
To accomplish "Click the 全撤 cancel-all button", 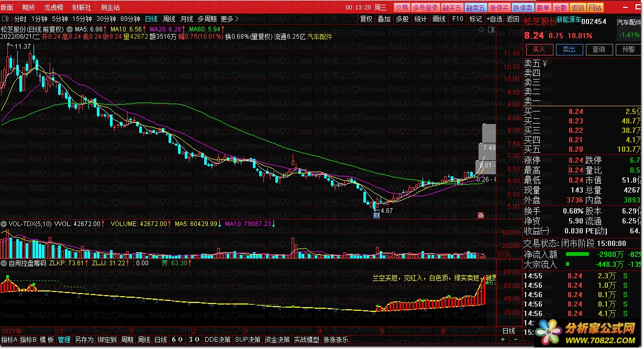I will pos(560,7).
